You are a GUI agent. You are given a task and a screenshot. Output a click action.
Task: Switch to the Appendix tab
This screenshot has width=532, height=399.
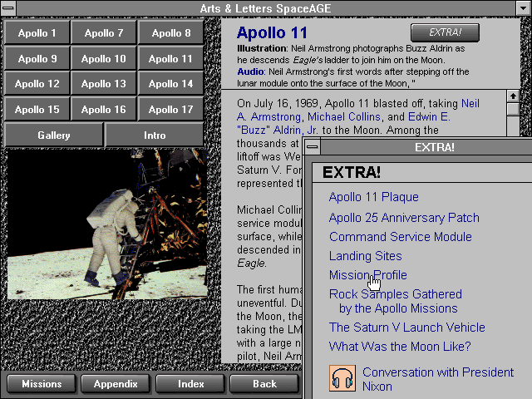(x=116, y=384)
